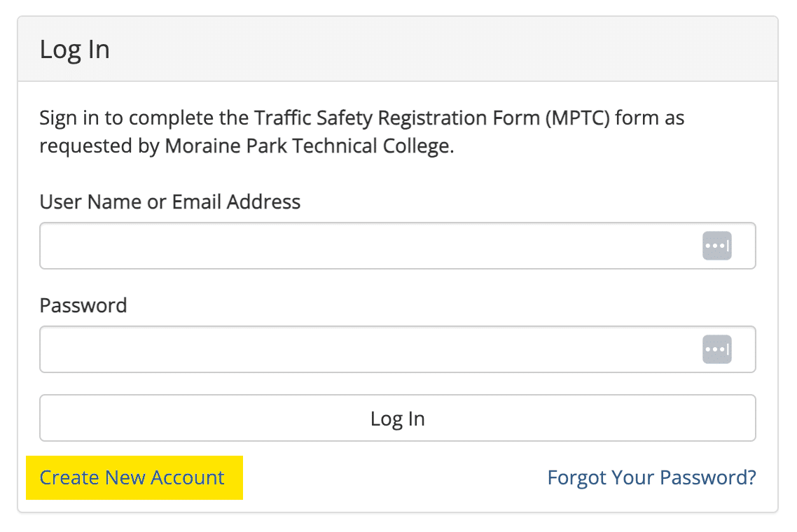Open the Create New Account link
Image resolution: width=797 pixels, height=532 pixels.
[x=132, y=478]
